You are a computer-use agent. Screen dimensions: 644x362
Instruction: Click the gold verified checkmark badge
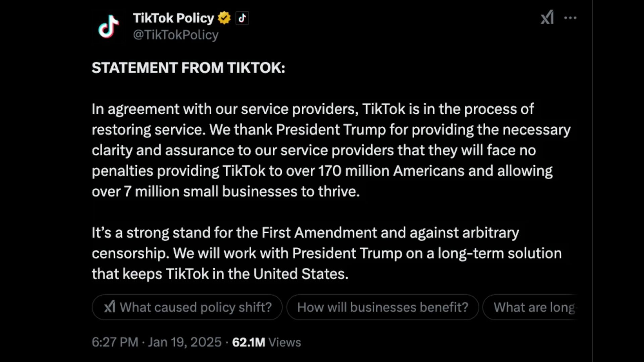tap(224, 18)
